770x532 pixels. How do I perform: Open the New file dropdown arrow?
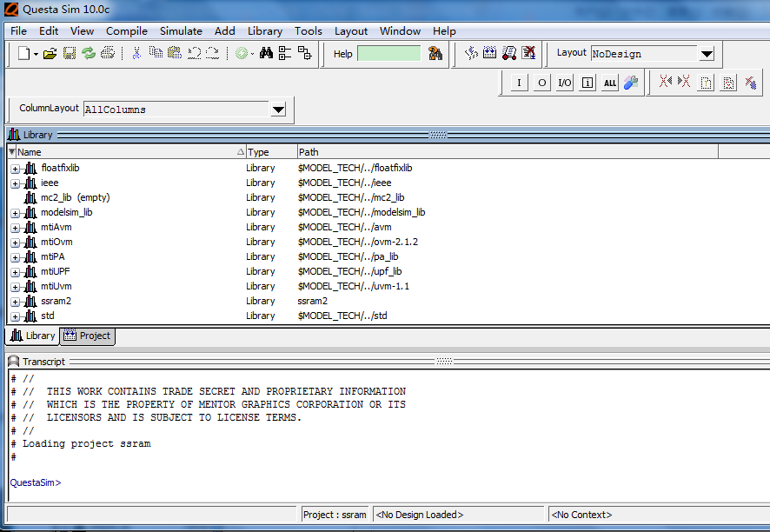point(36,54)
